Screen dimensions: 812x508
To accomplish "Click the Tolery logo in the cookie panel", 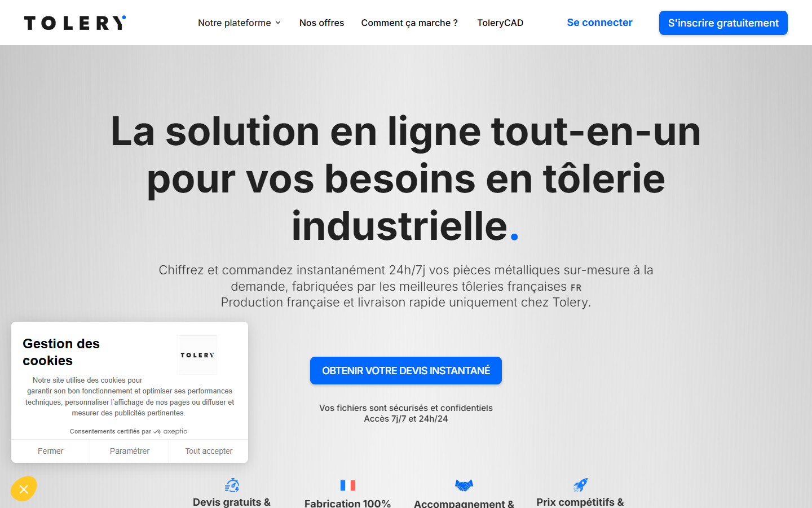I will point(197,355).
